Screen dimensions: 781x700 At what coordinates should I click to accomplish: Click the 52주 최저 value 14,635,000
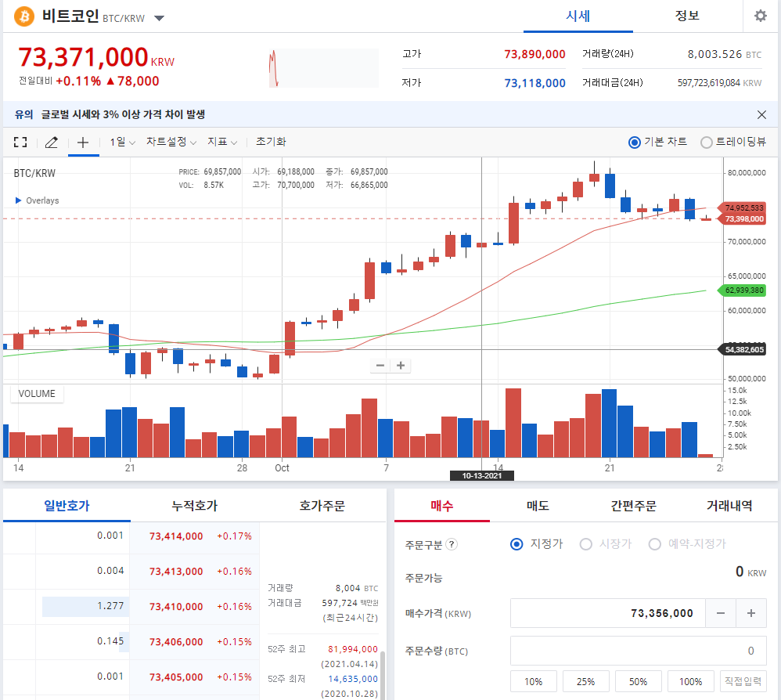353,679
